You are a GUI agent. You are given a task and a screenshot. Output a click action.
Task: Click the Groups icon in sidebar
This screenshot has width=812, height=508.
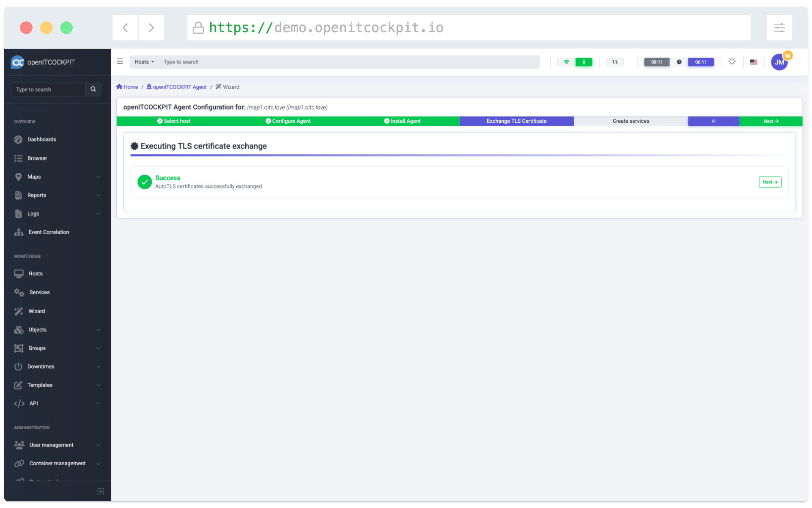click(x=19, y=348)
